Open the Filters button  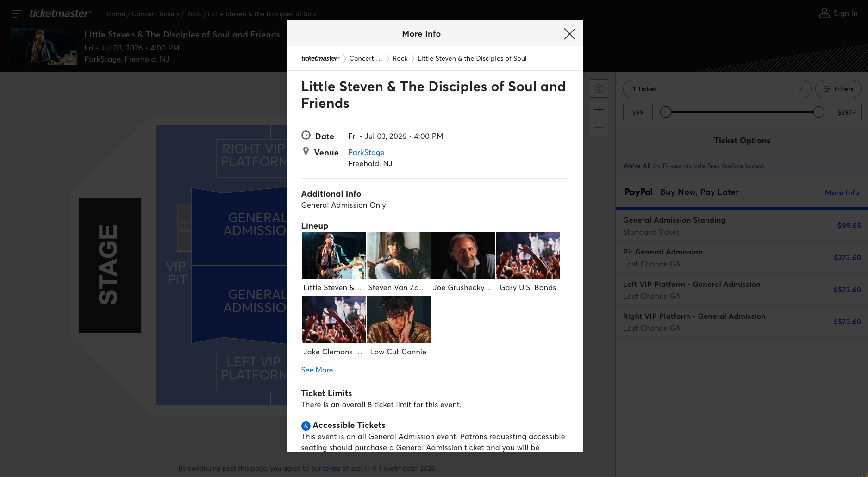[838, 89]
